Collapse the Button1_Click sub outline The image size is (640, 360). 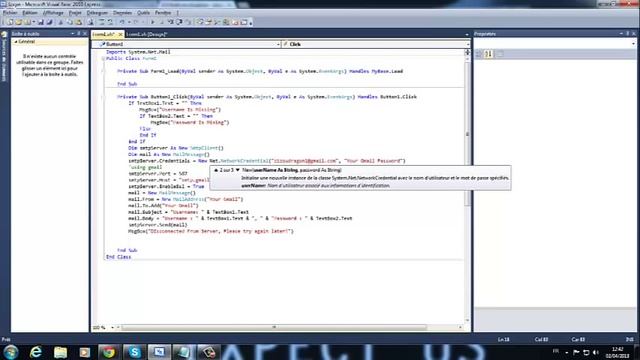coord(103,97)
